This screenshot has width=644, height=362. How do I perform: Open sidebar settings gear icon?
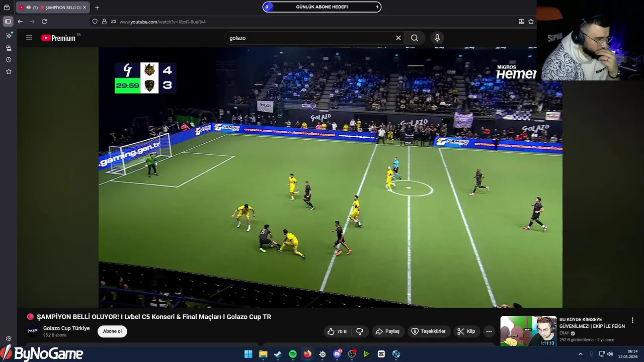pos(9,339)
